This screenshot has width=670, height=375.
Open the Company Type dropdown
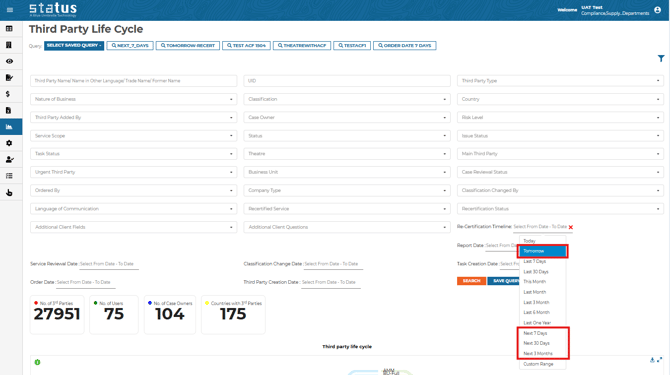[x=347, y=190]
